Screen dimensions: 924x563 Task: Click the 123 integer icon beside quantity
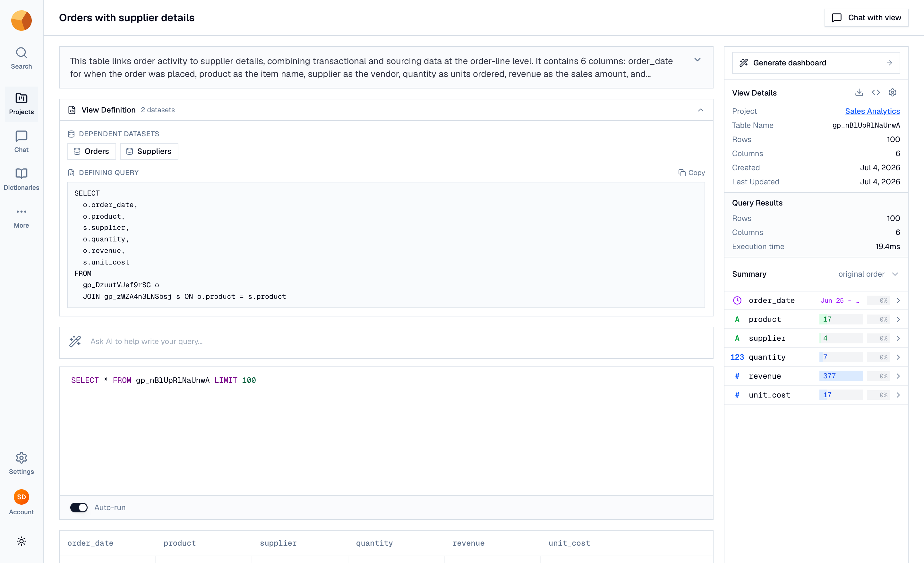(737, 357)
